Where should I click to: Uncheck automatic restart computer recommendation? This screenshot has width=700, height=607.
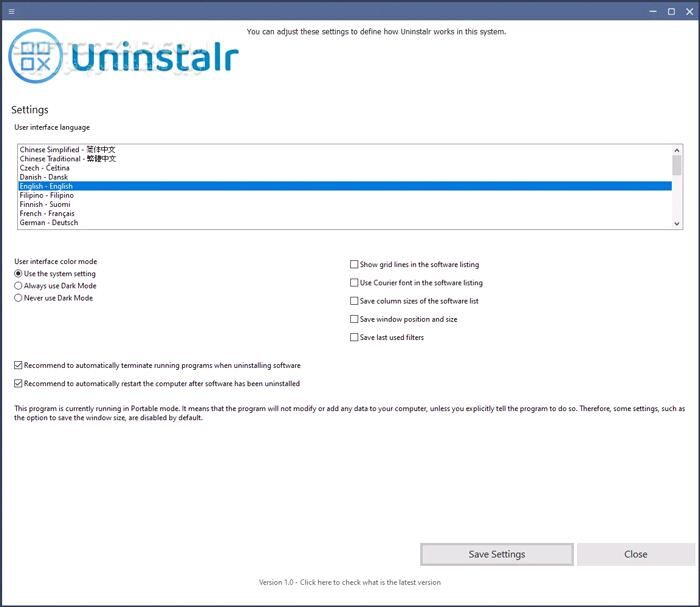[x=18, y=383]
